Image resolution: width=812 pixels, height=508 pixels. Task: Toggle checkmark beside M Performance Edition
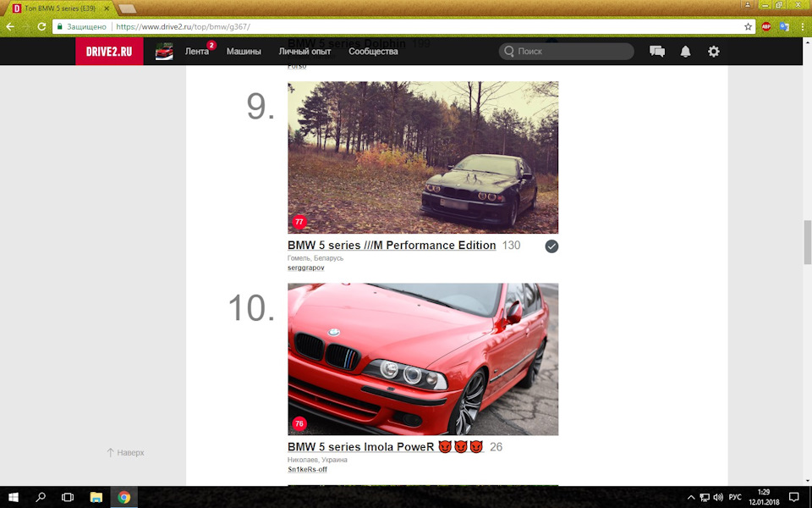click(551, 246)
